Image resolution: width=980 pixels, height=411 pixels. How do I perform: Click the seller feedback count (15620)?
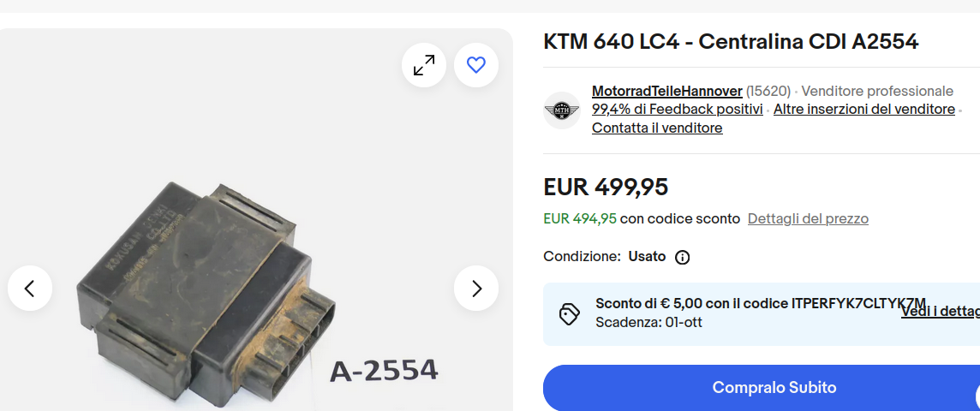(768, 92)
